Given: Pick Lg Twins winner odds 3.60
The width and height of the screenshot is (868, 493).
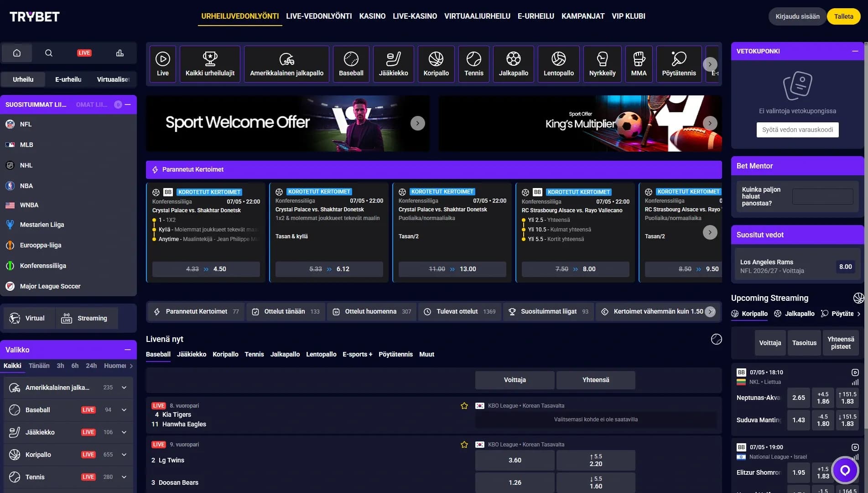Looking at the screenshot, I should click(x=515, y=460).
